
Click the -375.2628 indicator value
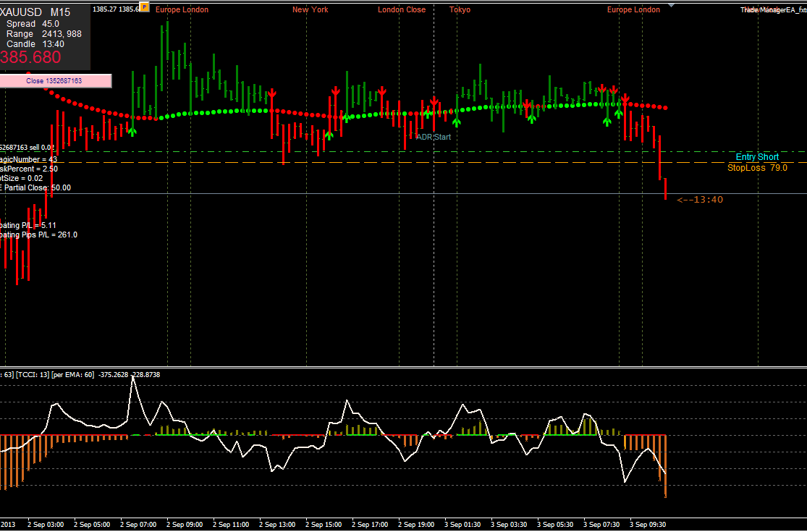113,374
